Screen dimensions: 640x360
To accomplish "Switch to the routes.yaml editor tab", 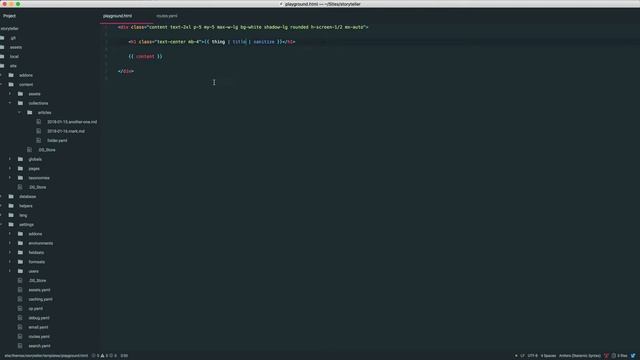I will pos(167,16).
